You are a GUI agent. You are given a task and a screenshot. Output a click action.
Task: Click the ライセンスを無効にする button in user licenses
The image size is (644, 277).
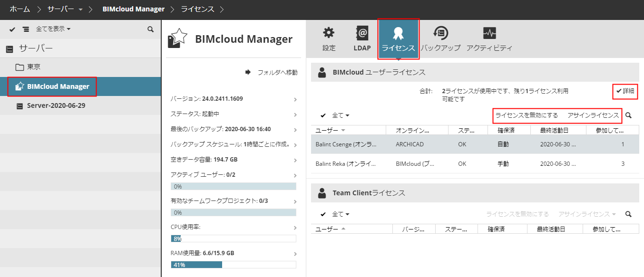click(x=527, y=115)
